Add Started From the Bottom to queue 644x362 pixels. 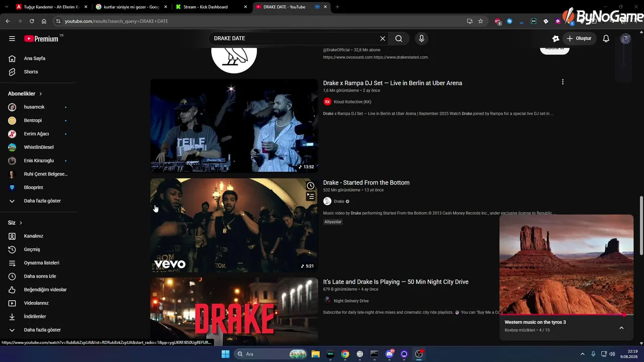pyautogui.click(x=310, y=197)
